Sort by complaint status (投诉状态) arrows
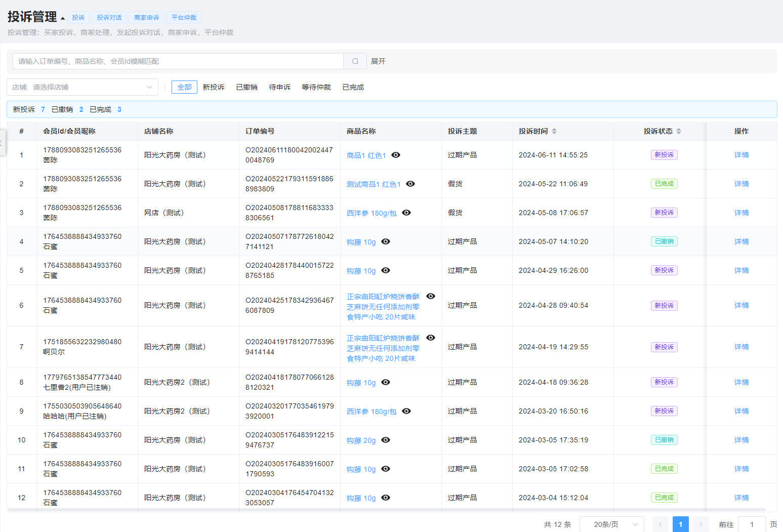 coord(679,131)
